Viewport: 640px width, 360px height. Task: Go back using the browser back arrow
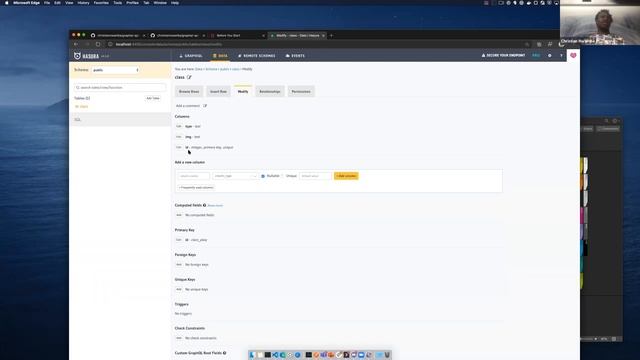(x=76, y=44)
